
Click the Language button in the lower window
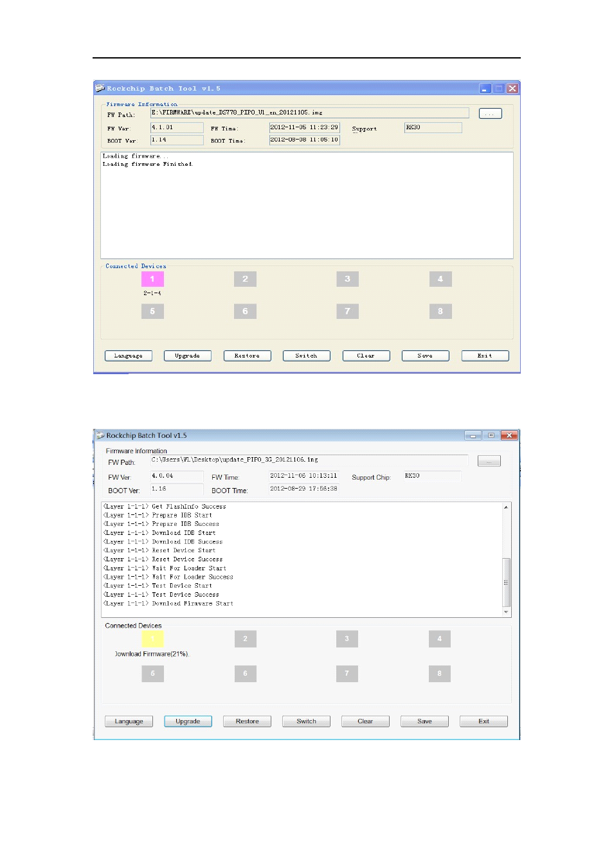tap(129, 721)
